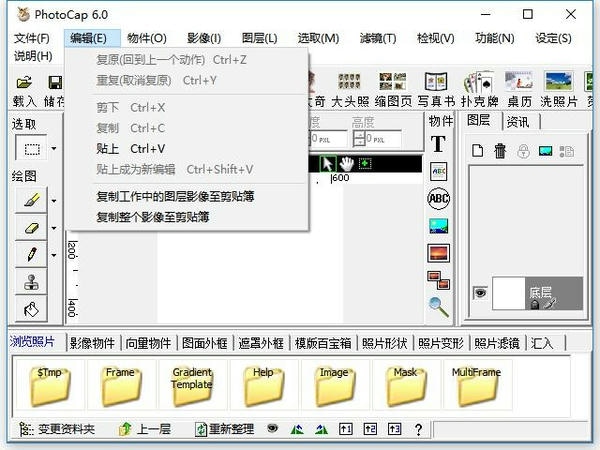Open the 物件(O) menu
600x450 pixels.
pos(147,38)
